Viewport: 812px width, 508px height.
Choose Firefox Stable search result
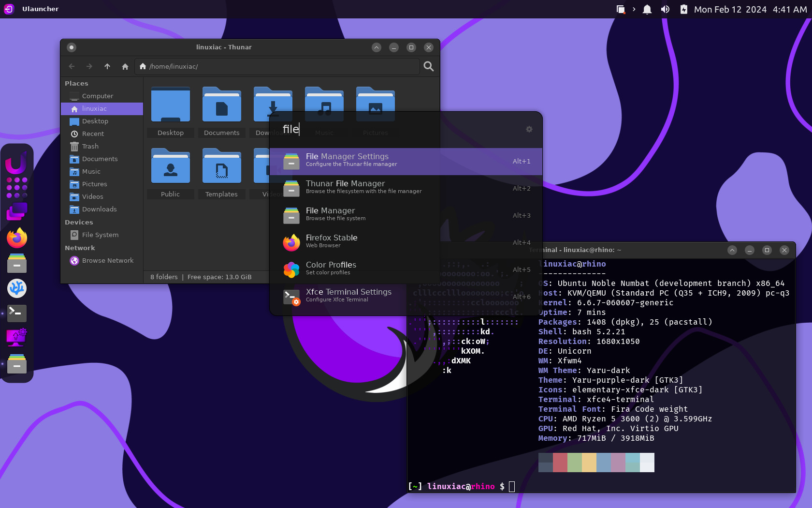click(406, 242)
